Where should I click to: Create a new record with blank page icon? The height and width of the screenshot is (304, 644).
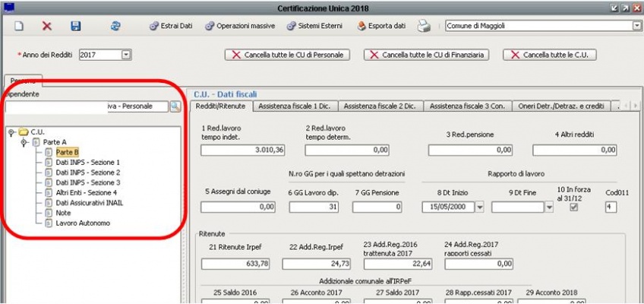19,27
